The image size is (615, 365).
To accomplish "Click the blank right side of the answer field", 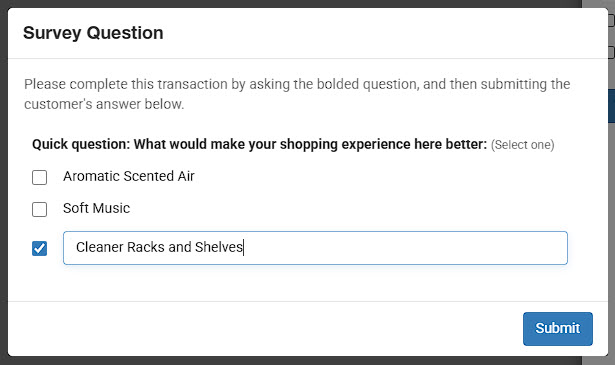I will (x=406, y=248).
